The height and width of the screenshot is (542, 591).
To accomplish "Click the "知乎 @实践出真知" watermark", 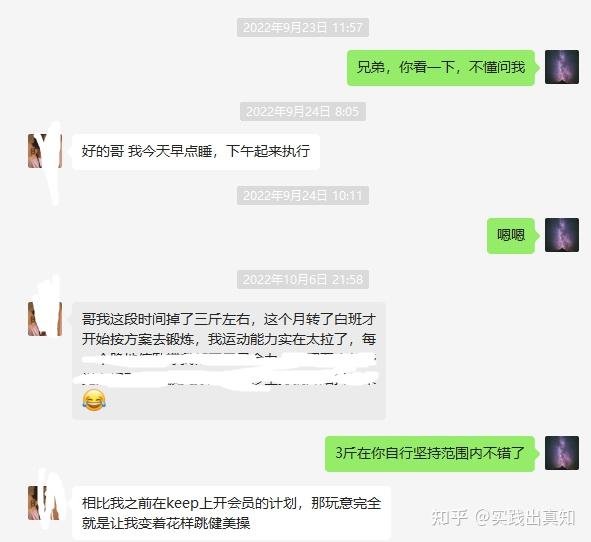I will pyautogui.click(x=503, y=518).
